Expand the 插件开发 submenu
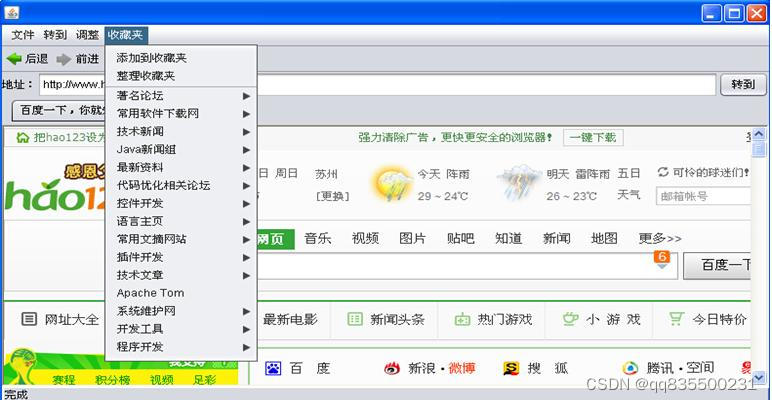 coord(181,257)
